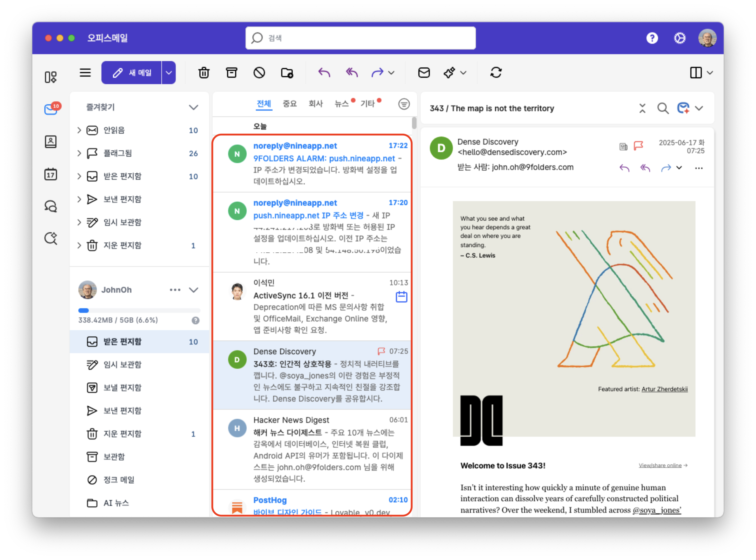This screenshot has width=756, height=560.
Task: Open AI assistant dropdown chevron in reading pane
Action: pyautogui.click(x=699, y=109)
